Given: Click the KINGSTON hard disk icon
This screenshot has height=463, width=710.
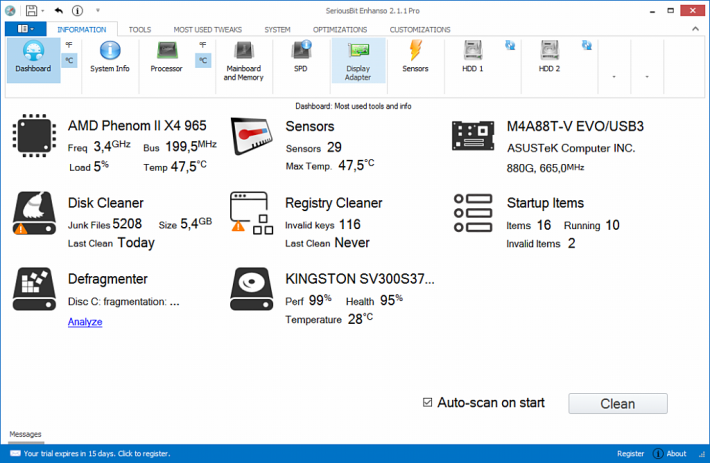Looking at the screenshot, I should coord(251,289).
